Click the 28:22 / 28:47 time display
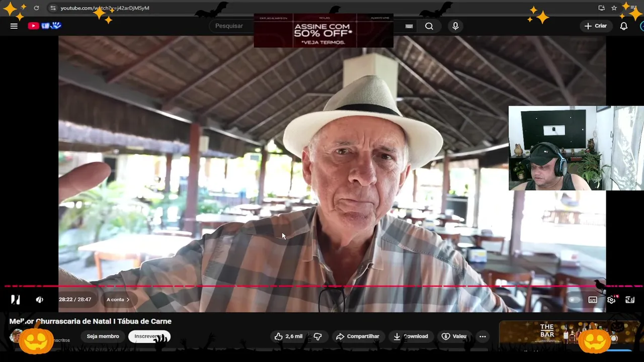 75,300
